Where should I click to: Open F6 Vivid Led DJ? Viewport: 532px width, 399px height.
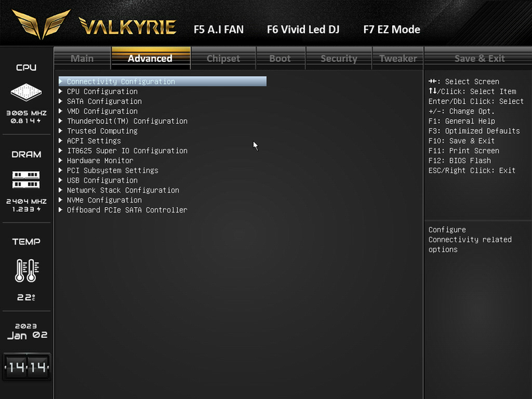tap(303, 29)
